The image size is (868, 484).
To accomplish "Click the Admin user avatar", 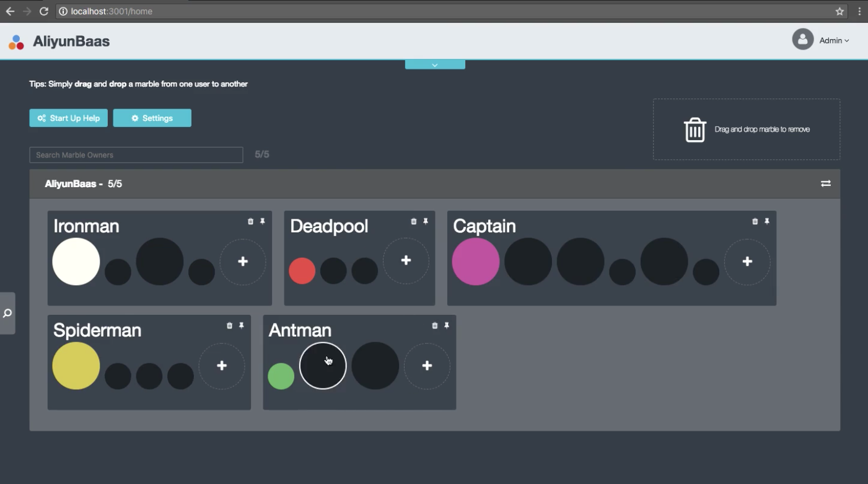I will click(x=802, y=40).
